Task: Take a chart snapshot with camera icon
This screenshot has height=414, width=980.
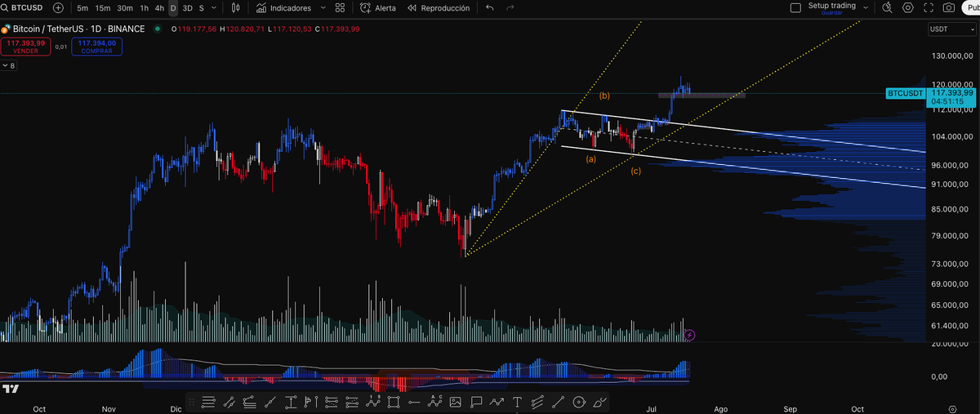Action: [x=948, y=7]
